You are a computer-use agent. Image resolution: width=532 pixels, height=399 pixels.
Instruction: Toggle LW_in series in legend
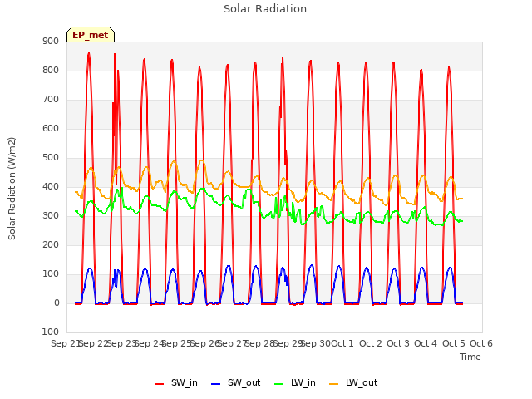pos(294,382)
